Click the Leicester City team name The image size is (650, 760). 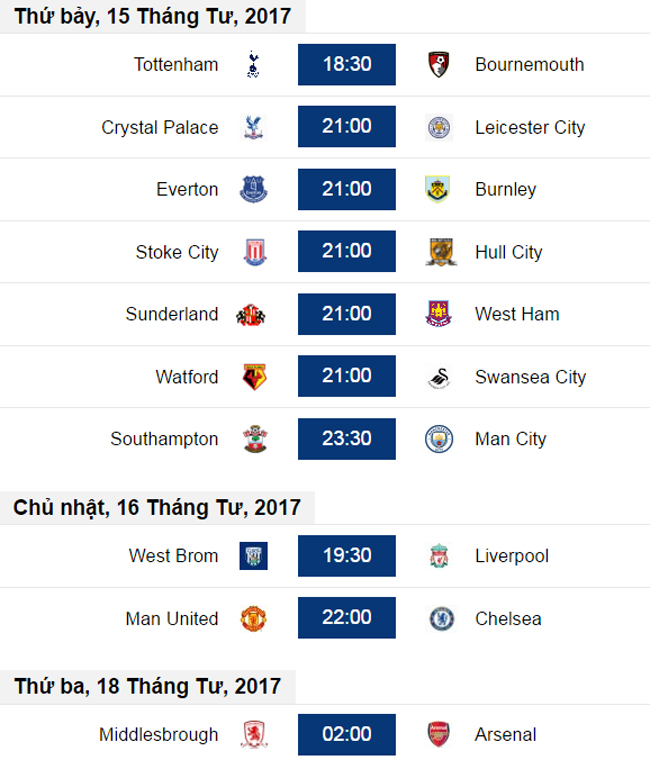(530, 127)
